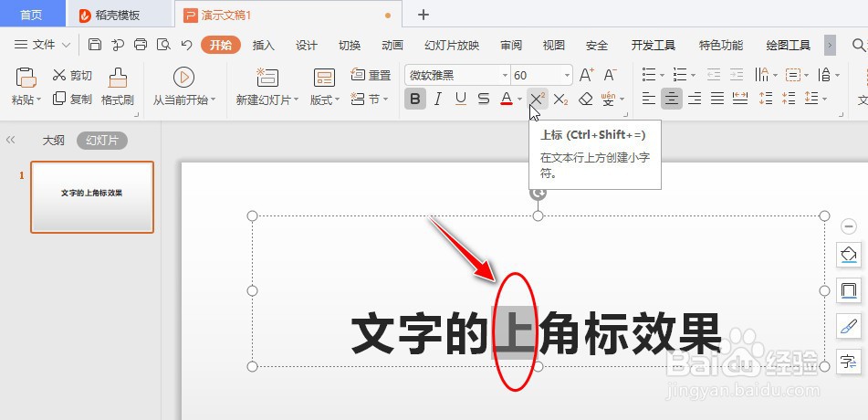Open the 微软雅黑 font name dropdown
Image resolution: width=868 pixels, height=420 pixels.
[505, 76]
